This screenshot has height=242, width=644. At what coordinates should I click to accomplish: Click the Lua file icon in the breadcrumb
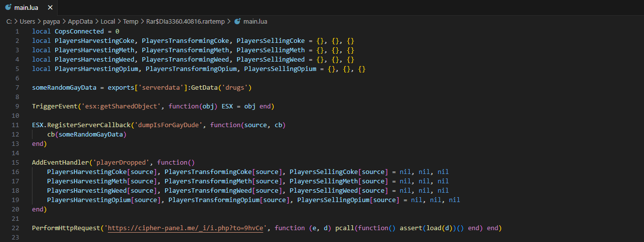pos(237,22)
